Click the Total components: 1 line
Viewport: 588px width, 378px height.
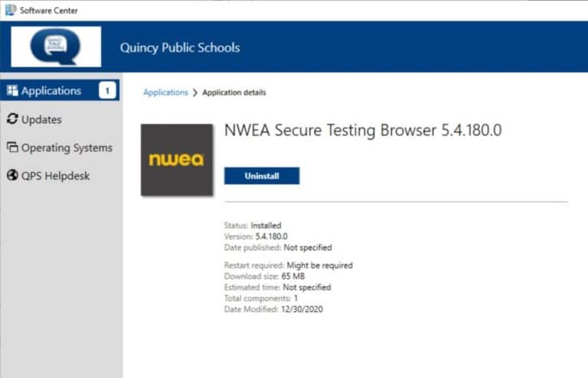pos(261,298)
